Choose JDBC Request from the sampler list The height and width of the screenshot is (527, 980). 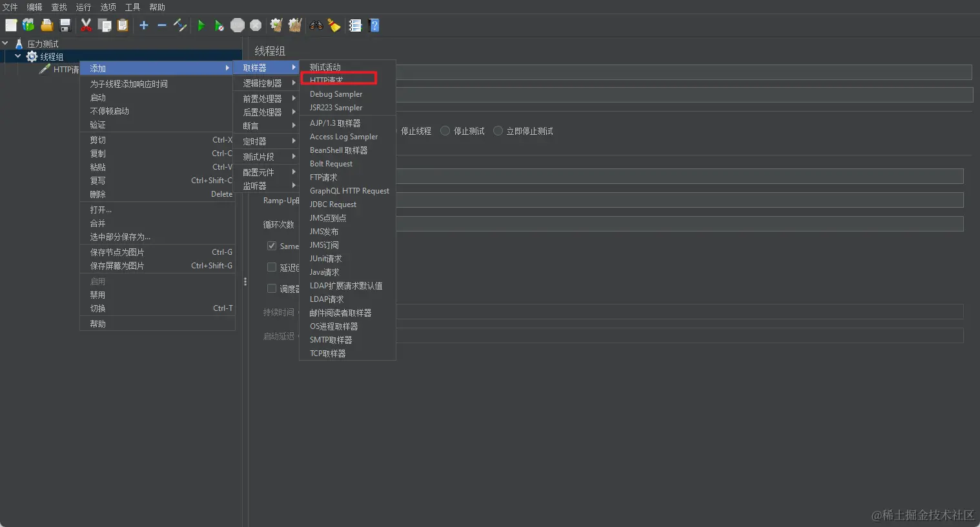coord(347,204)
